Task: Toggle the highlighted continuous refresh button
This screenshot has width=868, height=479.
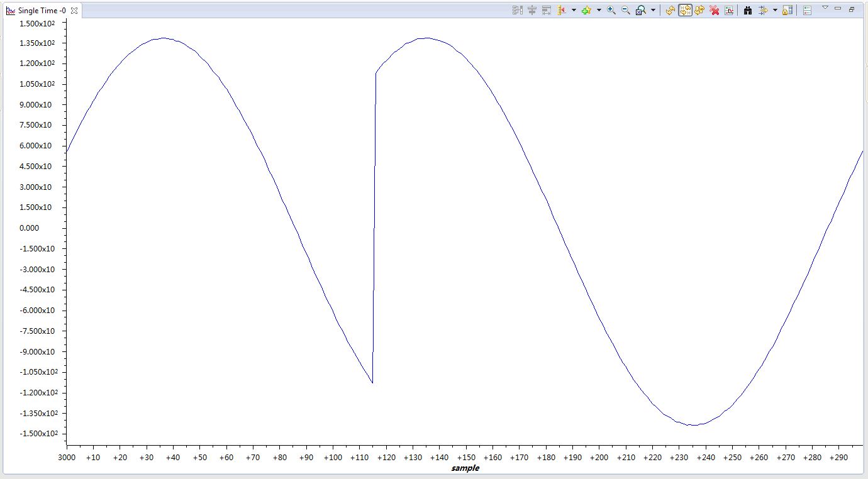Action: 685,10
